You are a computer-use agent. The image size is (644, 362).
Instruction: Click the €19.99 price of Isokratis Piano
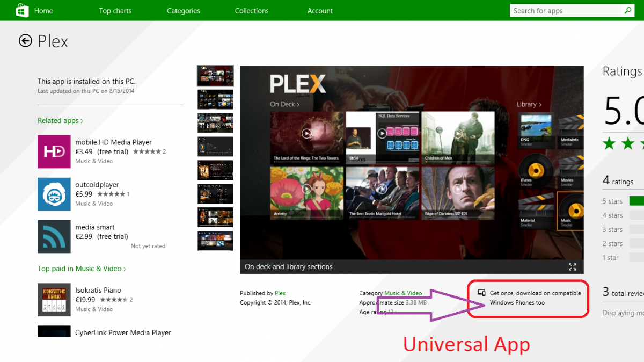pos(85,300)
